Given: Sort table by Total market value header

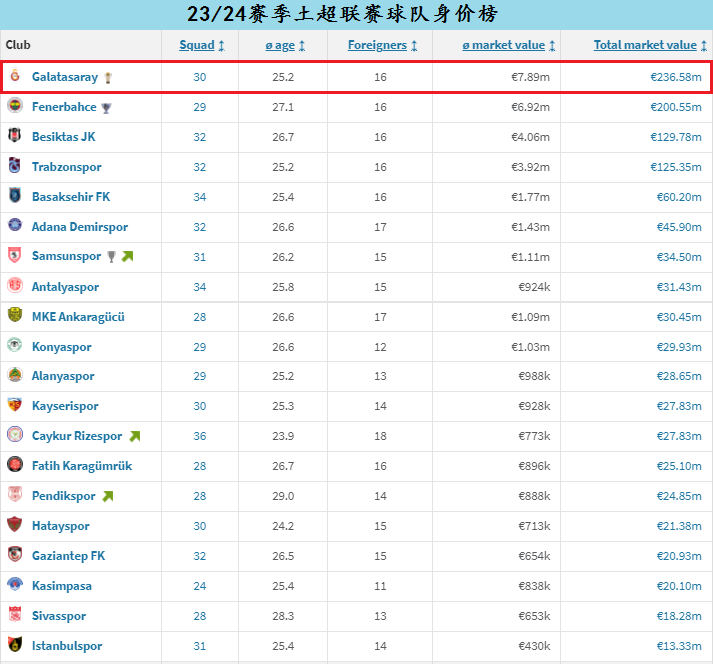Looking at the screenshot, I should (650, 45).
